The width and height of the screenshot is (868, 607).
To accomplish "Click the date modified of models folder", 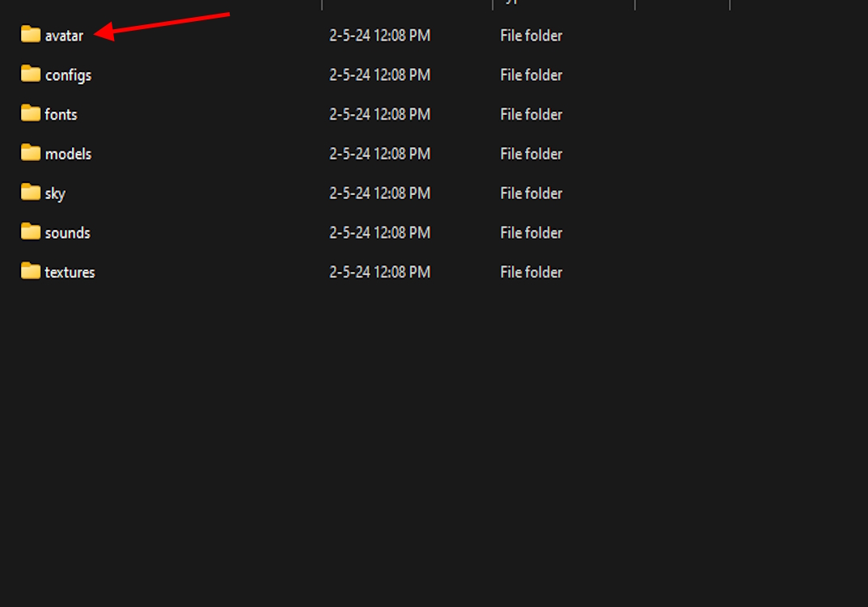I will (x=379, y=154).
